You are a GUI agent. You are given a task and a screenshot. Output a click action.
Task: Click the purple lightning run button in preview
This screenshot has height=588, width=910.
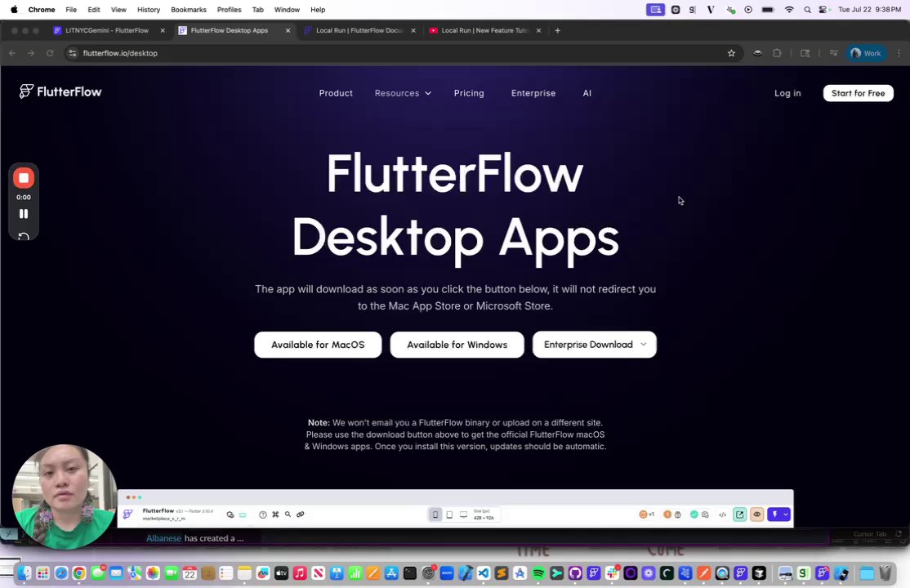point(774,514)
